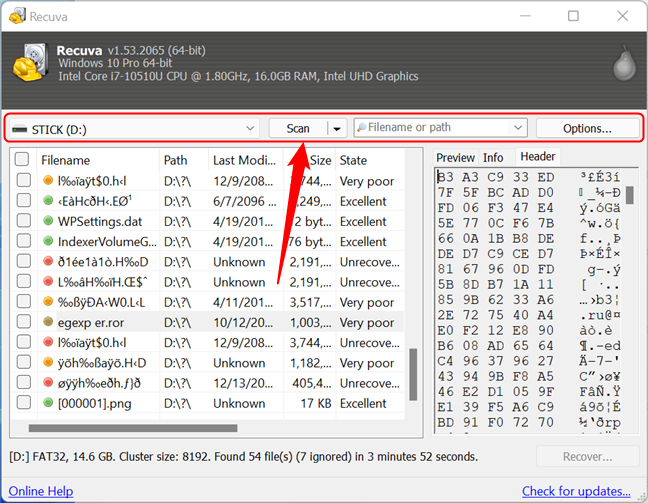Check the box for ð1ée1à1ò.H‰D
This screenshot has width=648, height=503.
pos(24,261)
